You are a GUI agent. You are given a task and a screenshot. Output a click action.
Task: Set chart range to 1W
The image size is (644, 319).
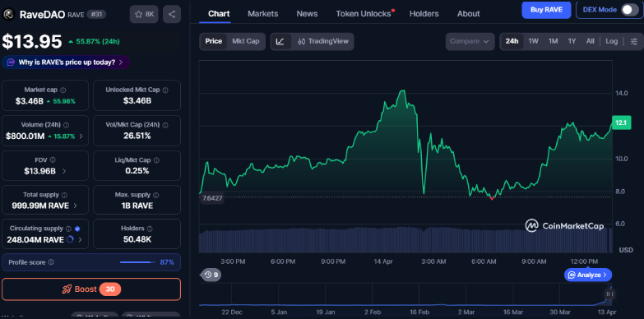click(534, 41)
